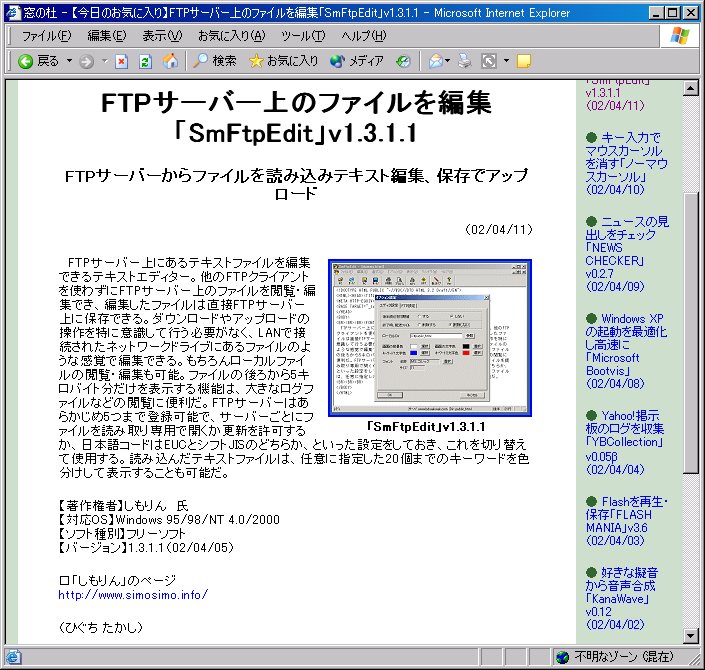Screen dimensions: 705x670
Task: Click the IE page icon in title bar
Action: (13, 12)
